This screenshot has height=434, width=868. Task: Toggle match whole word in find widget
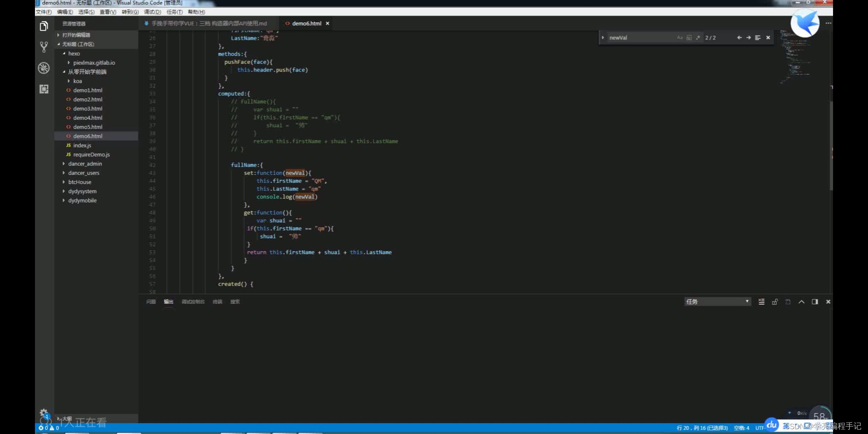coord(689,37)
